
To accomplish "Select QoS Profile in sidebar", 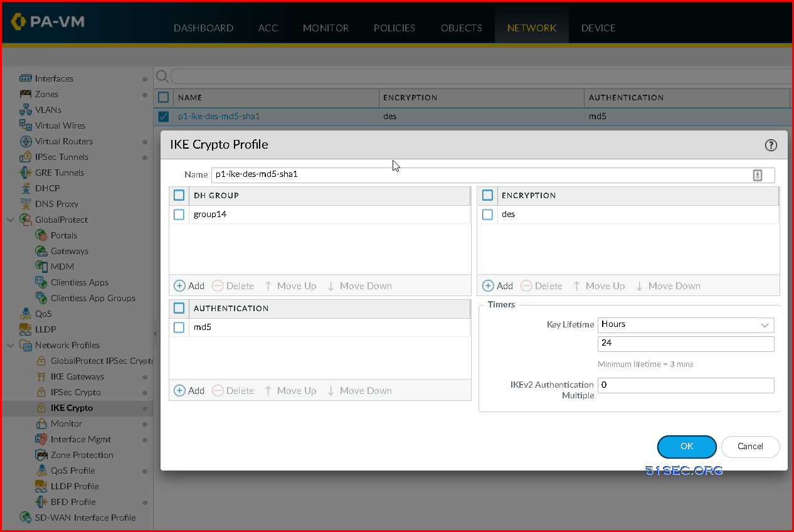I will [x=73, y=471].
